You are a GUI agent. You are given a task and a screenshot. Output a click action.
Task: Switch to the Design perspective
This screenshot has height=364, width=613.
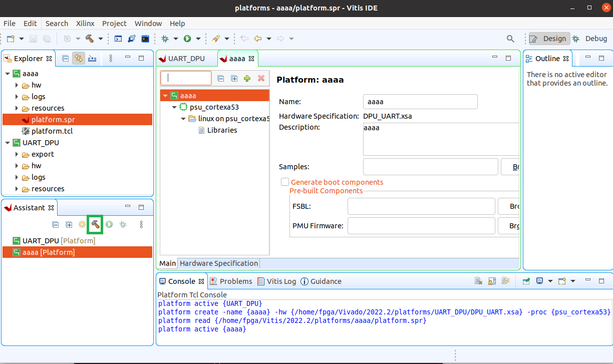(549, 39)
